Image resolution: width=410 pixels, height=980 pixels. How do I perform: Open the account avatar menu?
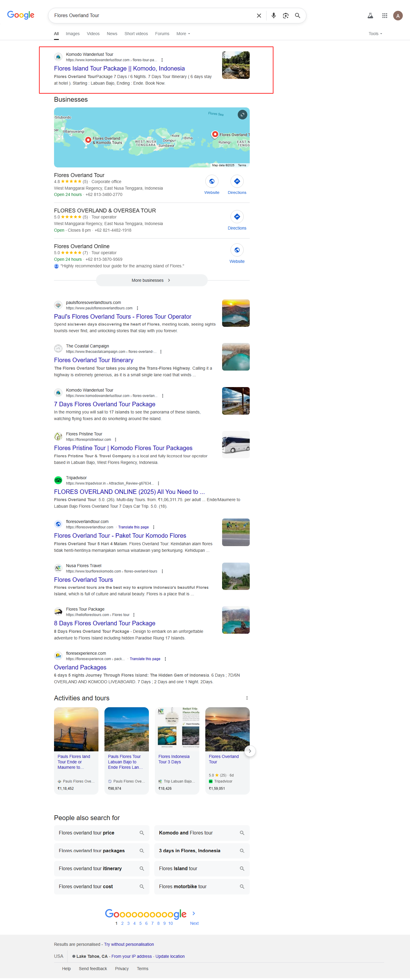tap(398, 16)
